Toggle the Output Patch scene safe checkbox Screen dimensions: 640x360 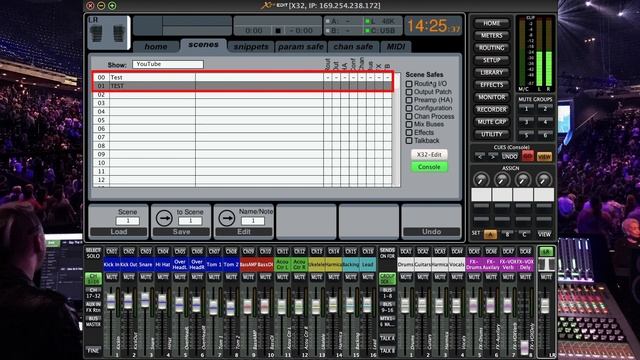click(x=409, y=92)
